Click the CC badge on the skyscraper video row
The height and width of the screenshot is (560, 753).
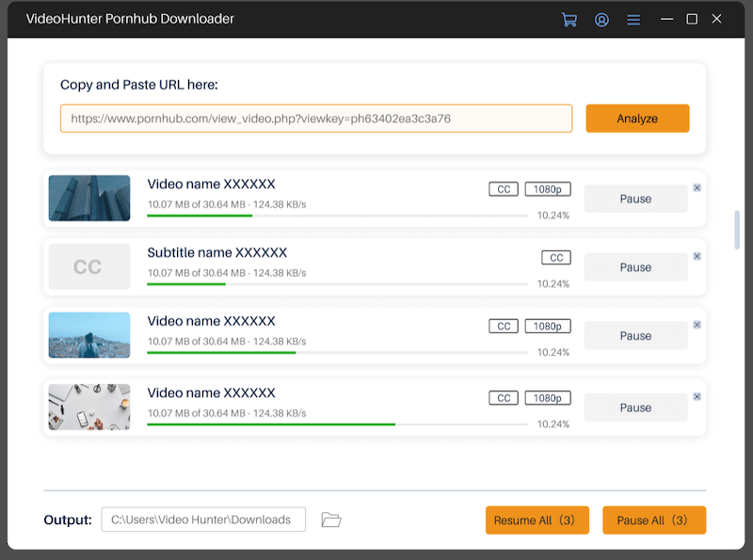[504, 189]
